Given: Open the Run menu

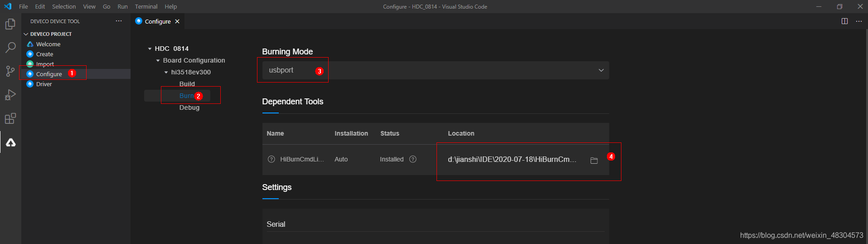Looking at the screenshot, I should (122, 6).
